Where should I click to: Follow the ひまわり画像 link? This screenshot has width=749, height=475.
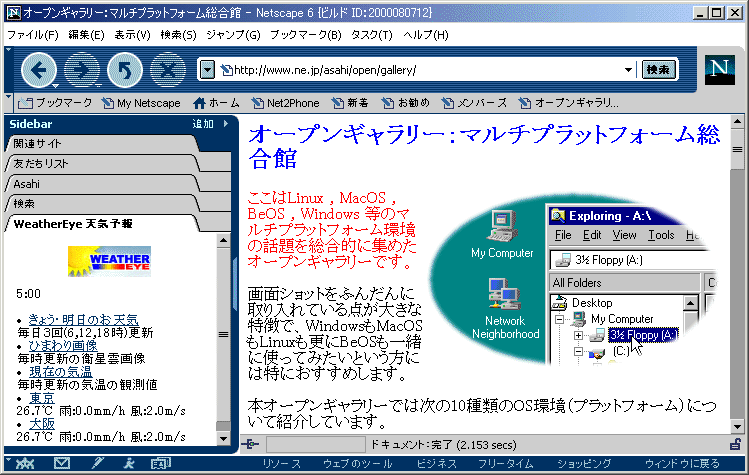(x=63, y=345)
